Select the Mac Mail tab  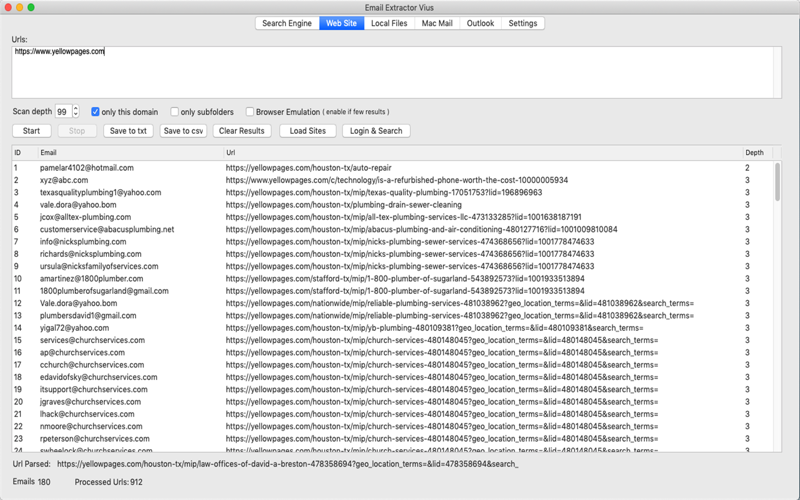click(437, 23)
